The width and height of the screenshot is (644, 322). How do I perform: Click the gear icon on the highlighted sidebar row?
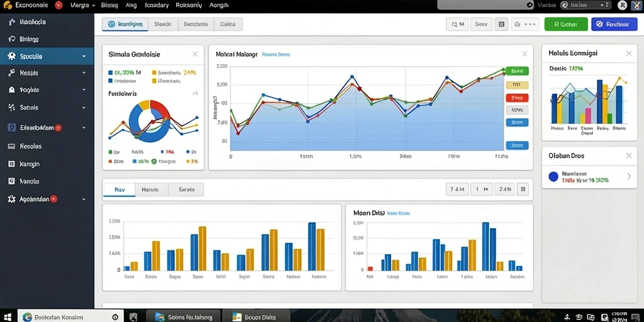point(11,56)
